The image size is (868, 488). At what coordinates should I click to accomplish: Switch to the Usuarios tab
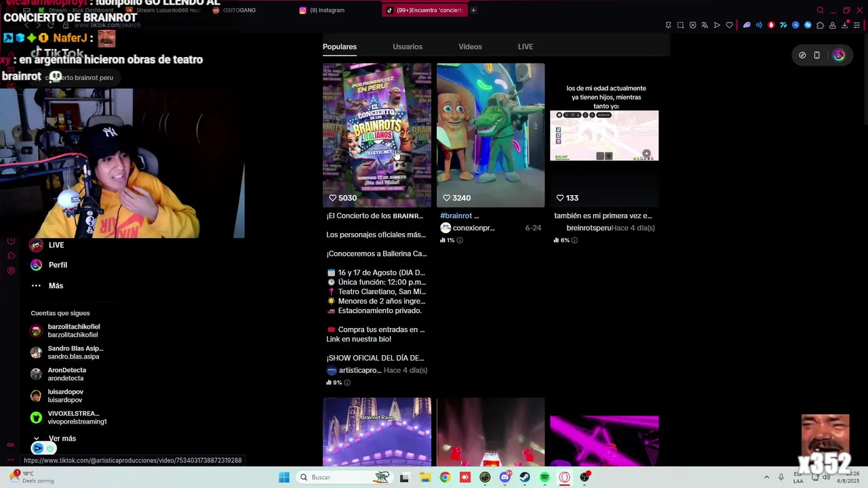(x=408, y=47)
